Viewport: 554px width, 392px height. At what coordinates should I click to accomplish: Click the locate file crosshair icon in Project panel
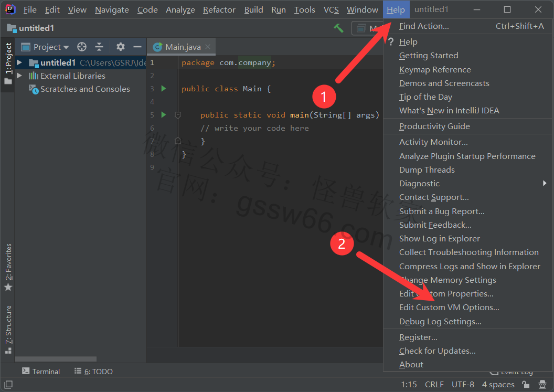coord(82,47)
